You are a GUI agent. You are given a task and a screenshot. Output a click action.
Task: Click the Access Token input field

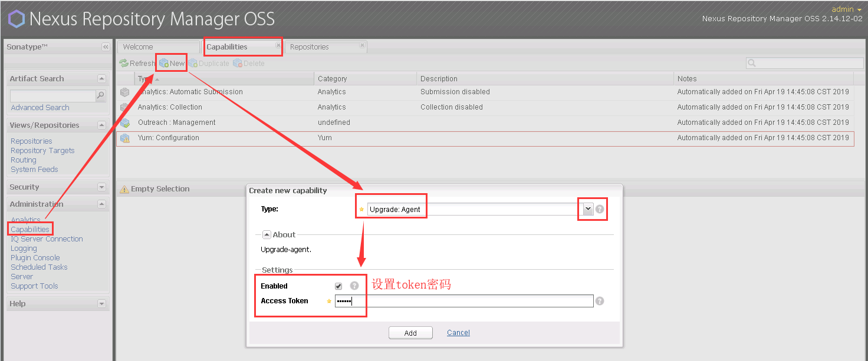coord(464,301)
